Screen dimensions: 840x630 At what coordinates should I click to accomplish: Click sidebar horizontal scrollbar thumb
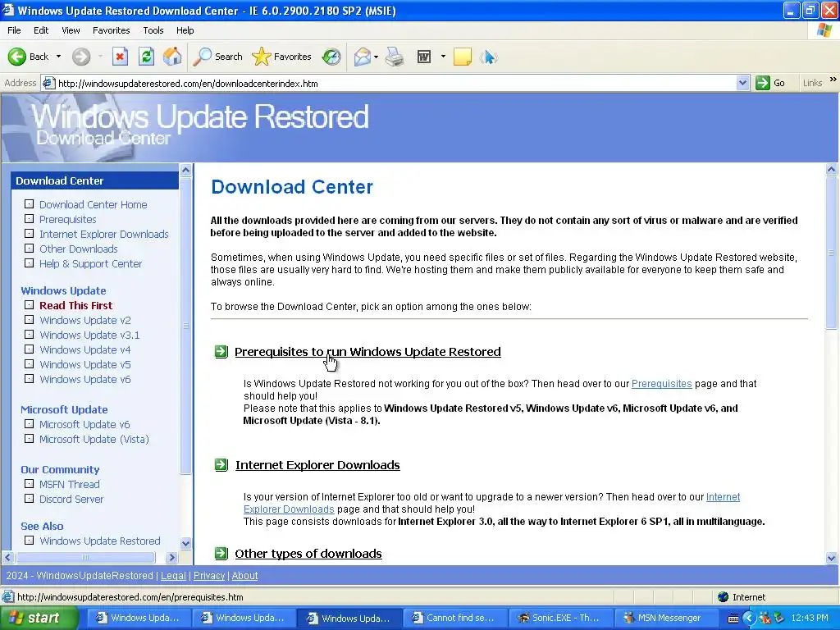tap(85, 557)
